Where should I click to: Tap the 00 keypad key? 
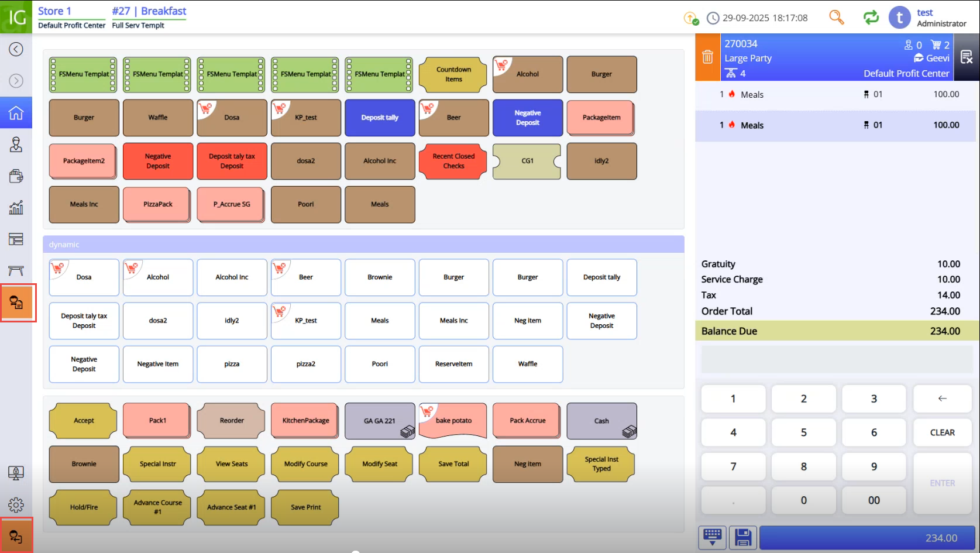pos(874,500)
